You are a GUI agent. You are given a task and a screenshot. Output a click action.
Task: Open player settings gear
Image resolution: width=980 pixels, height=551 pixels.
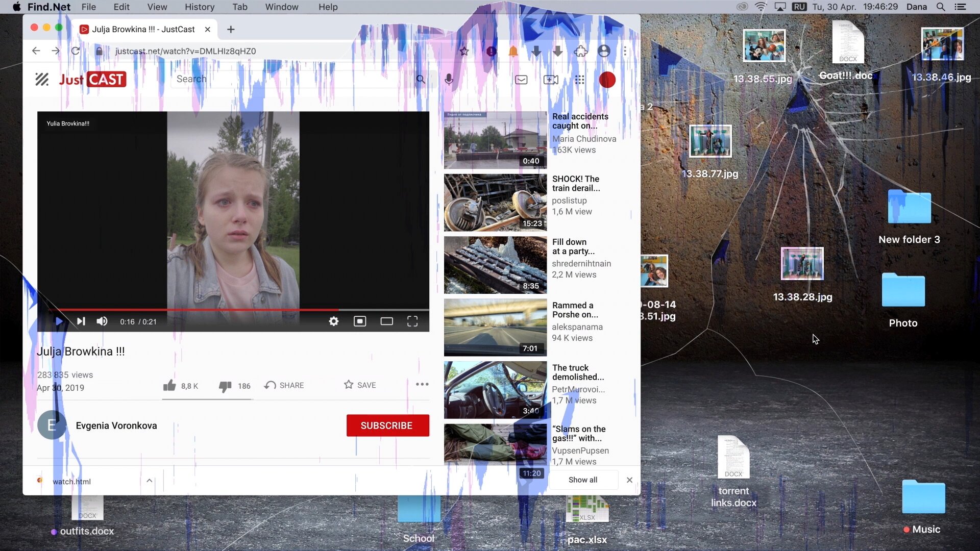tap(334, 321)
